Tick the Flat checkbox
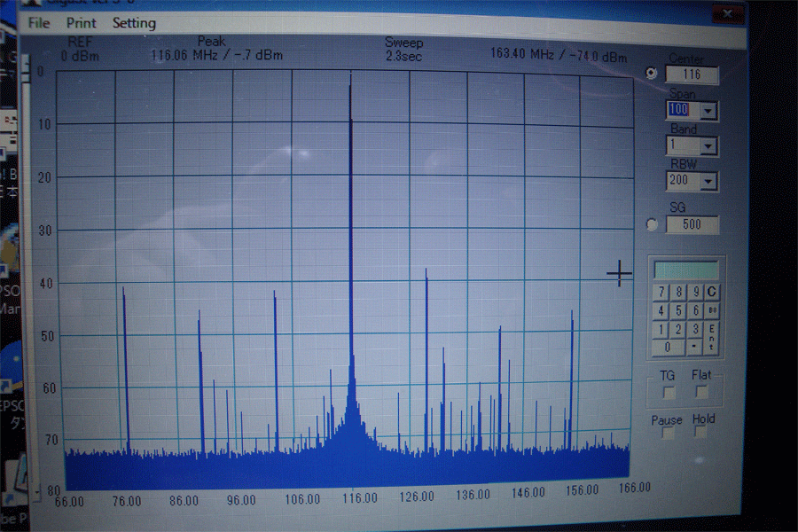Viewport: 798px width, 532px height. pos(701,391)
